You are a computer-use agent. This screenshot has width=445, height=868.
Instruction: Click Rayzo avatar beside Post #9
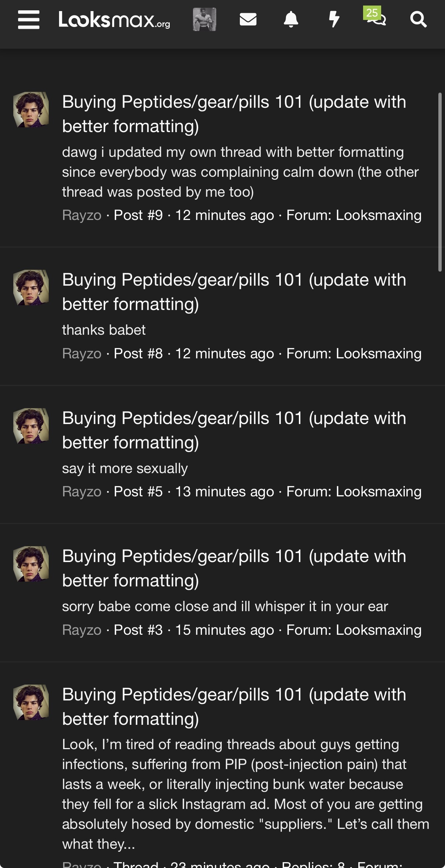[x=31, y=110]
